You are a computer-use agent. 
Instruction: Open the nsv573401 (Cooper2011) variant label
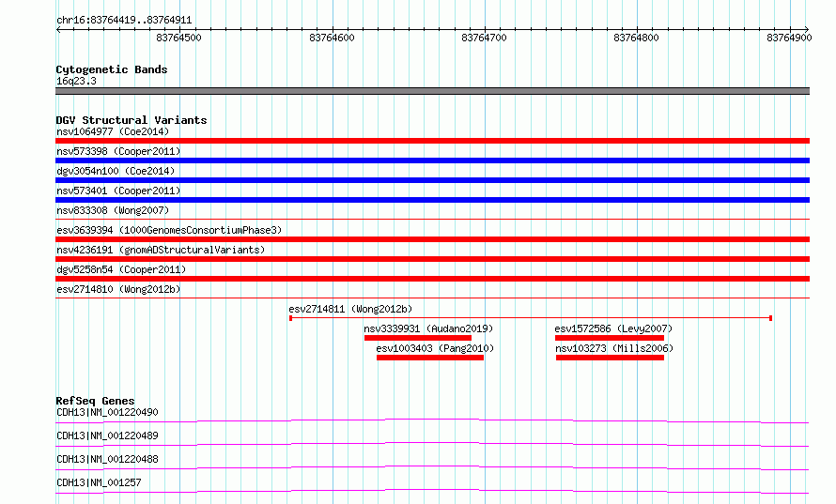point(118,191)
